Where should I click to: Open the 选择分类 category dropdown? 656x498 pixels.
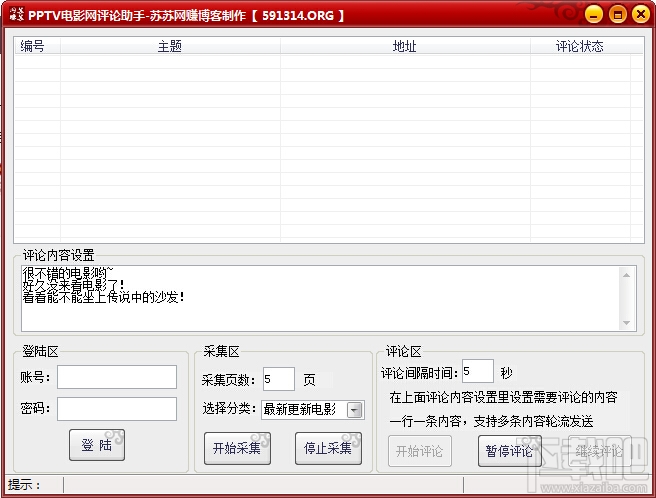[x=313, y=410]
